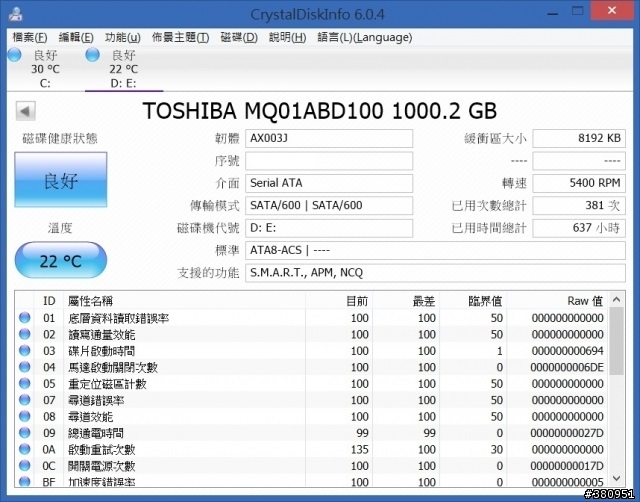Select the D: E: drive status circle icon

(x=93, y=55)
